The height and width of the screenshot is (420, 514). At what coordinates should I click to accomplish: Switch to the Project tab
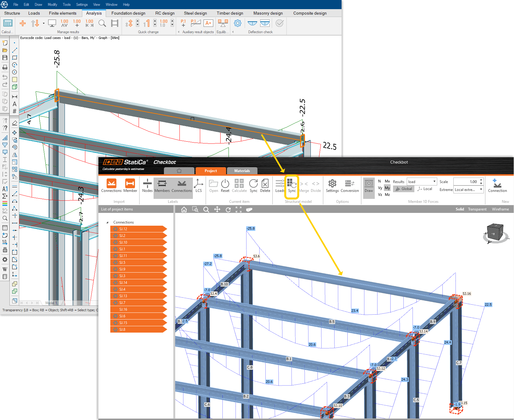[211, 171]
